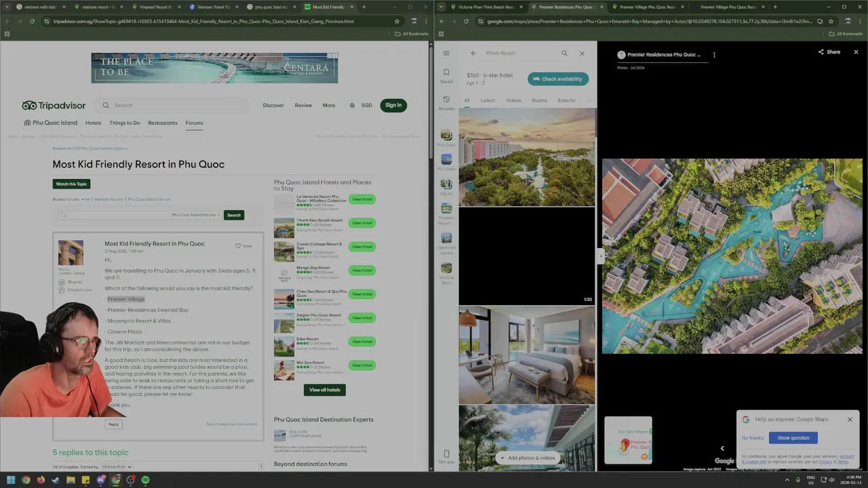Bookmark the Tripadvisor page with star icon
This screenshot has width=868, height=488.
tap(397, 21)
